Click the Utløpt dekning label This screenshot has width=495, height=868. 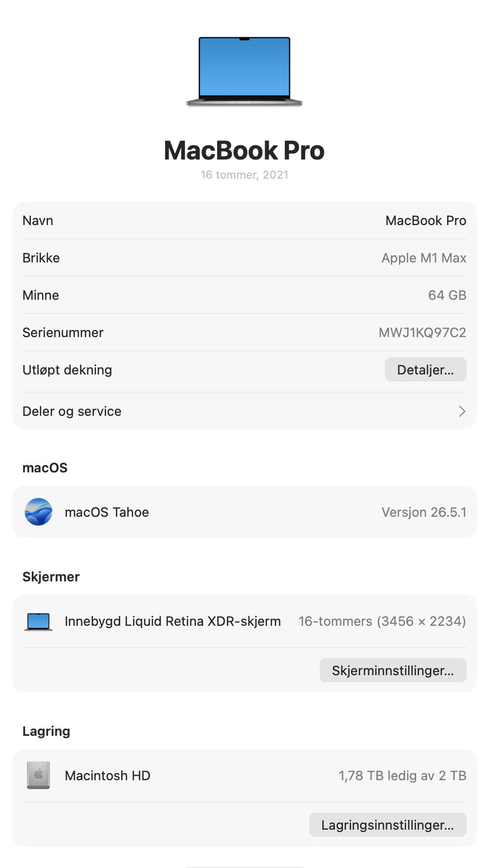(x=67, y=370)
